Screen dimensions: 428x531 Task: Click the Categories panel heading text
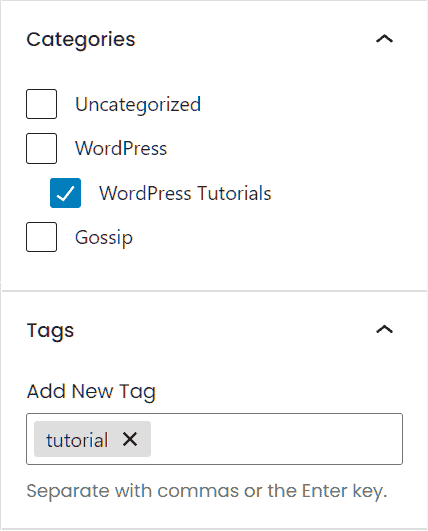click(81, 40)
